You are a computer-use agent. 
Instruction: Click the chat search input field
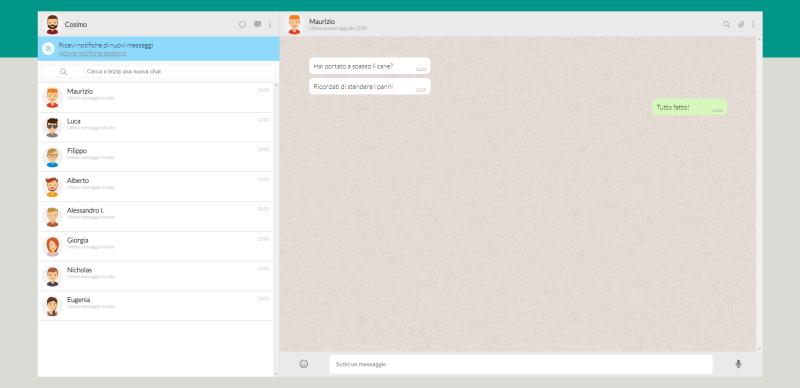pos(179,72)
